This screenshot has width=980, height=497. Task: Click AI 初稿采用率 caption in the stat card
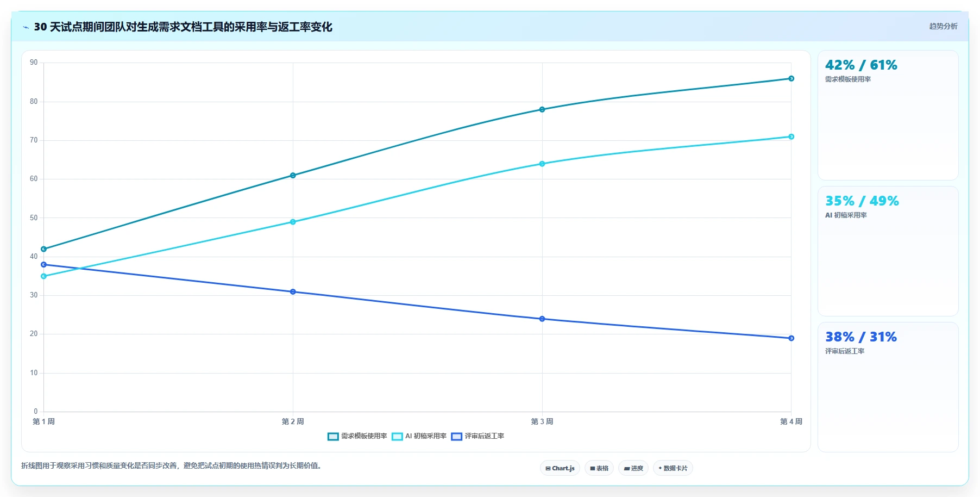tap(846, 215)
